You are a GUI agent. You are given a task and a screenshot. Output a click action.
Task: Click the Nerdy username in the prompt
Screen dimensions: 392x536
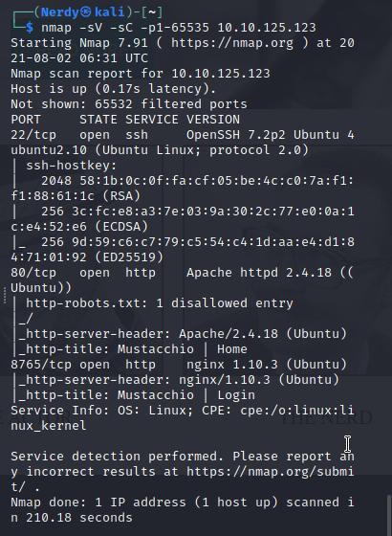coord(60,12)
